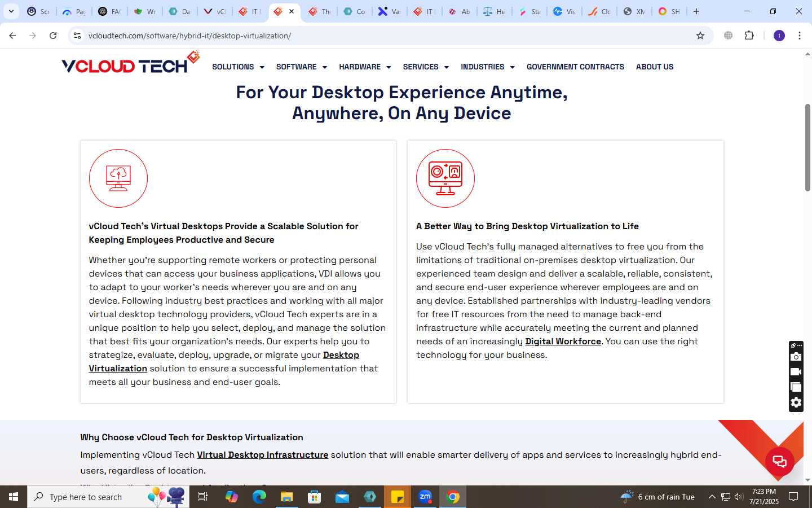This screenshot has height=508, width=812.
Task: Expand the HARDWARE menu
Action: coord(365,67)
